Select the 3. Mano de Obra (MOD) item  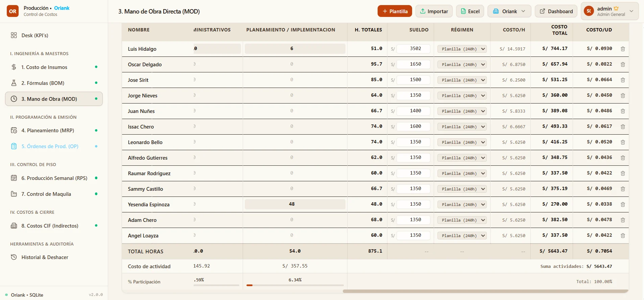pos(54,99)
